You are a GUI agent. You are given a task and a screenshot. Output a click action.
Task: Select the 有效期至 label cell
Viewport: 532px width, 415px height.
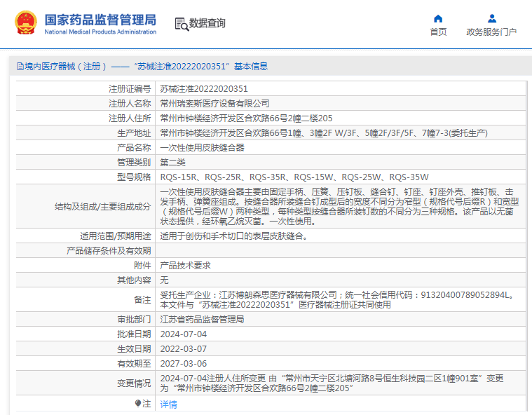(x=134, y=363)
